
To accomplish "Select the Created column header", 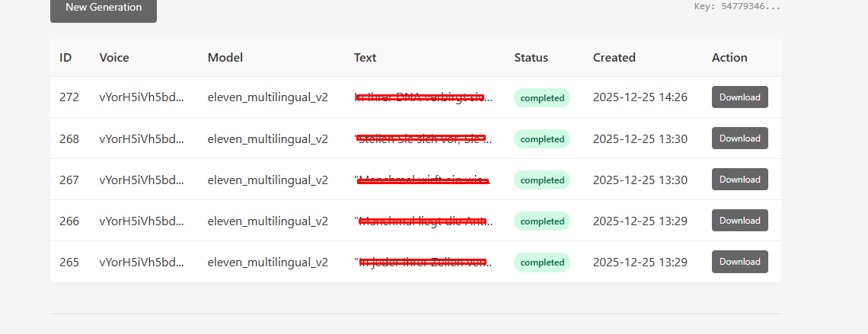I will (614, 58).
